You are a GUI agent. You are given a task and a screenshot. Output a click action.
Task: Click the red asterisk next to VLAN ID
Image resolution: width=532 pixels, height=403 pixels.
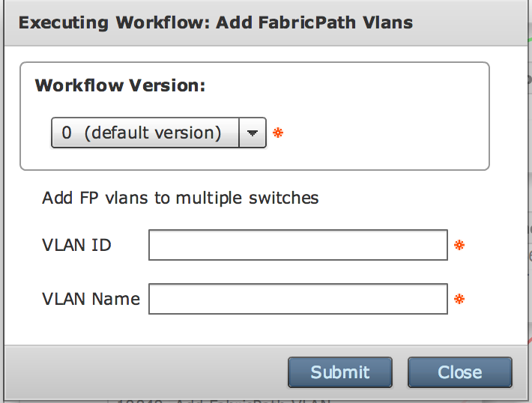click(x=459, y=245)
